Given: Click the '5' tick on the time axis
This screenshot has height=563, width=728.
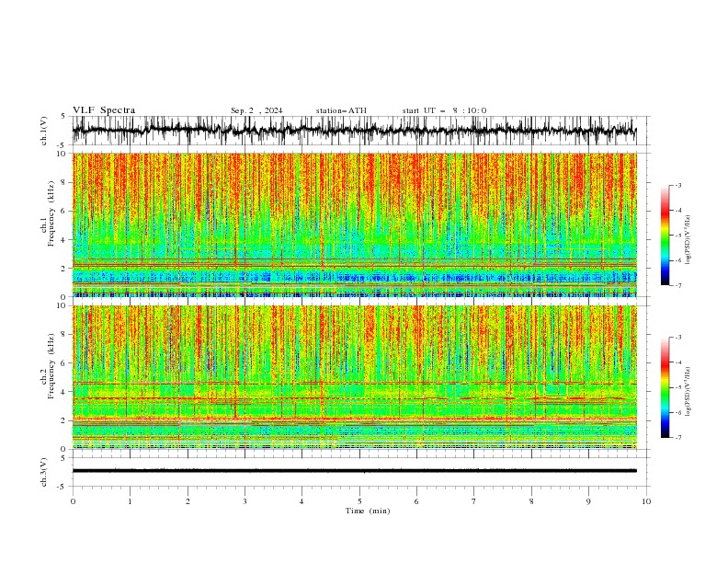Looking at the screenshot, I should click(x=359, y=501).
